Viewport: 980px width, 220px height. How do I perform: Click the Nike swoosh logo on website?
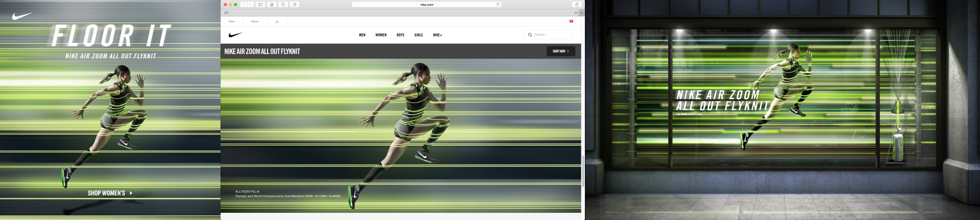(x=235, y=35)
